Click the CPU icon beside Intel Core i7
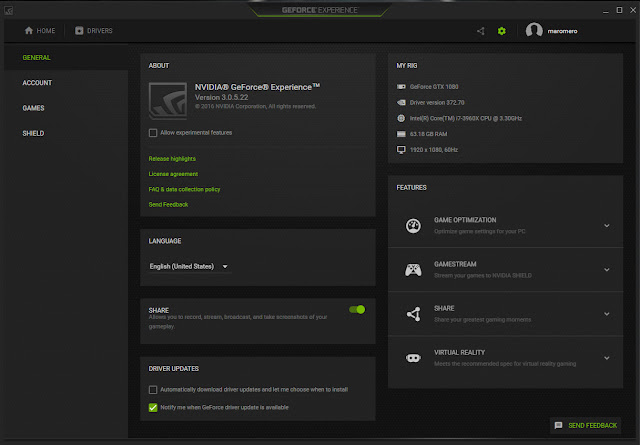 coord(401,118)
